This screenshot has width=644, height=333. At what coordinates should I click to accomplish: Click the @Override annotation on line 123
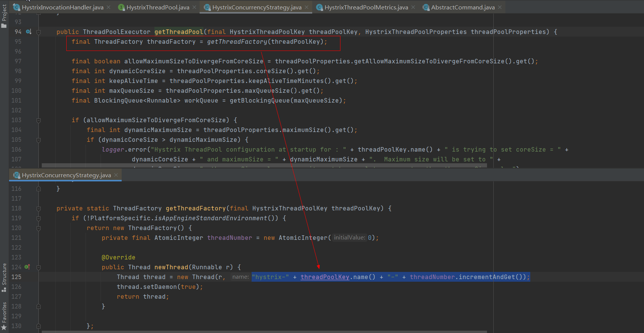click(x=119, y=257)
